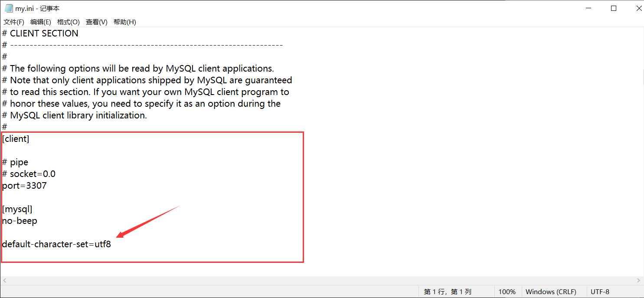Screen dimensions: 644x298
Task: Click the '第 1 行, 第 1 列' status entry
Action: tap(448, 292)
